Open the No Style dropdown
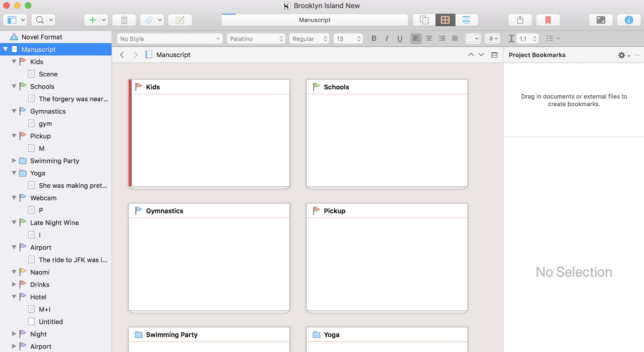The image size is (644, 352). [x=169, y=39]
